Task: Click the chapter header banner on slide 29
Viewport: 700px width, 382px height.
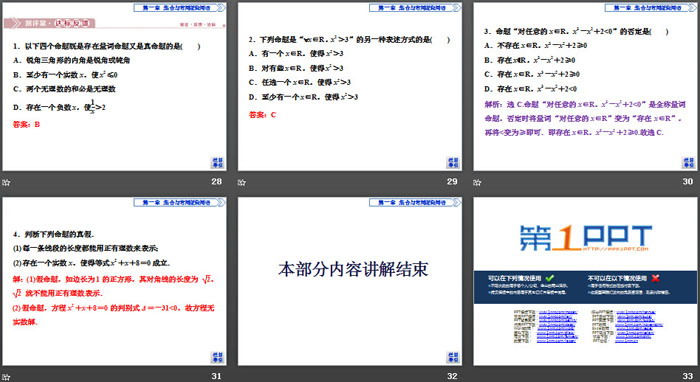Action: (x=415, y=8)
